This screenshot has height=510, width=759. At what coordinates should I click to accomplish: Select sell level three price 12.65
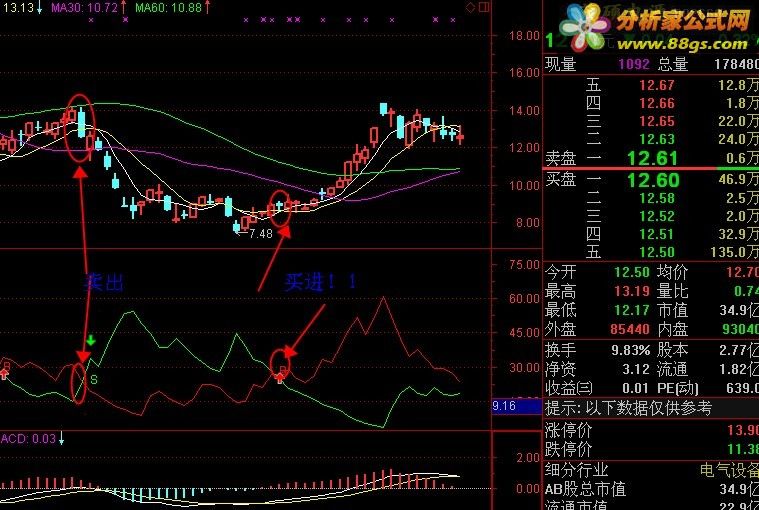click(656, 121)
